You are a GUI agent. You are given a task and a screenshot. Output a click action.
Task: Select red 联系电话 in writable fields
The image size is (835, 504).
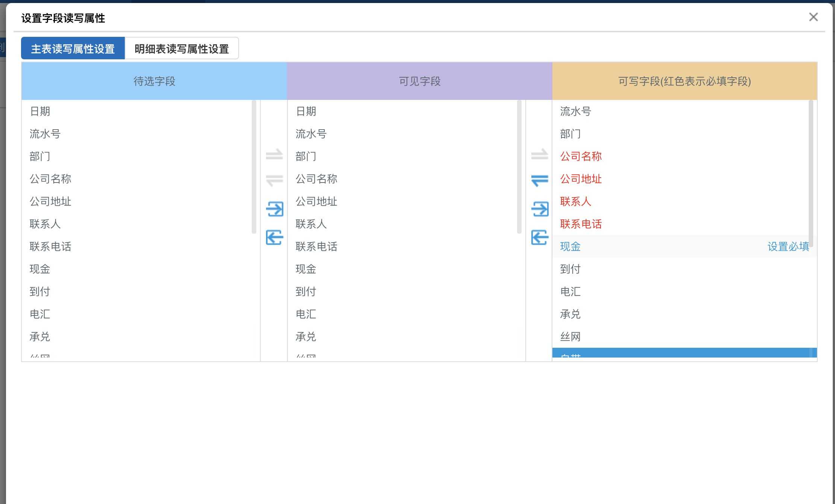(581, 224)
